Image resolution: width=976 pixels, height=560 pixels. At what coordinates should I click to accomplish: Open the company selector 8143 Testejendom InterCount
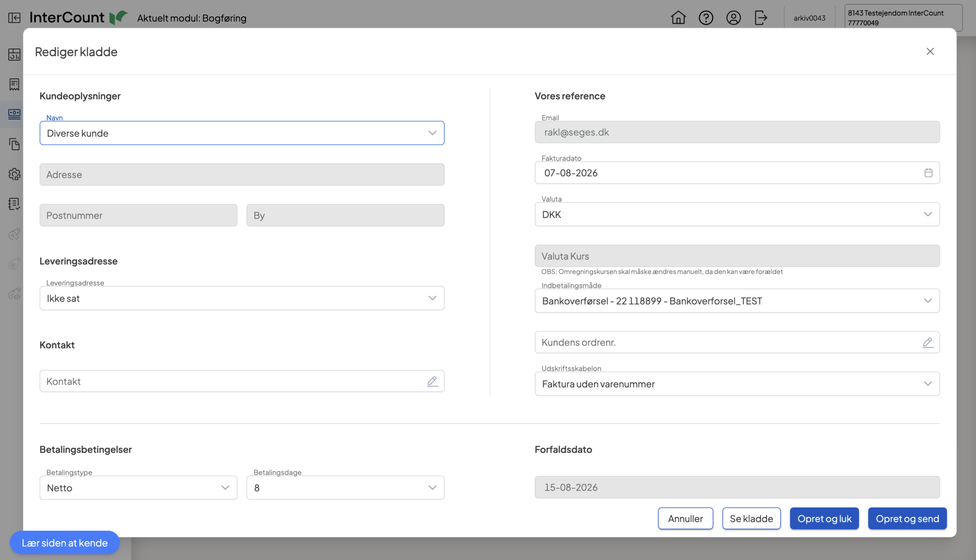tap(903, 18)
